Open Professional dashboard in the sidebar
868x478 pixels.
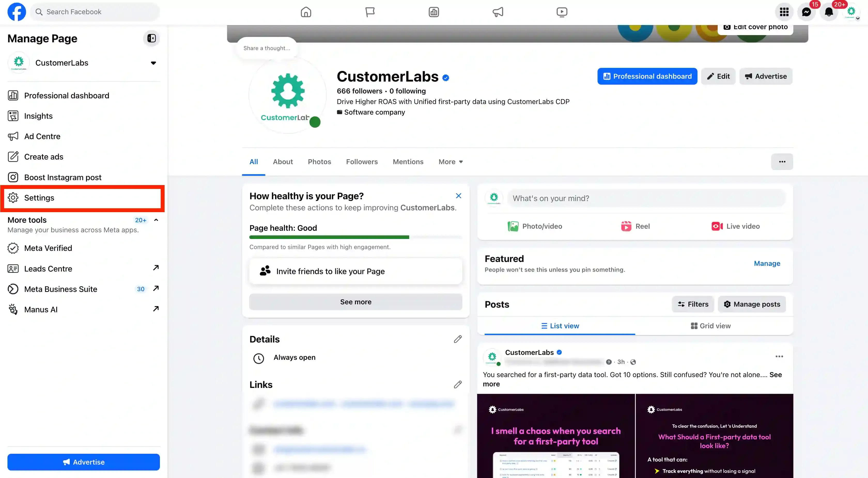tap(83, 95)
